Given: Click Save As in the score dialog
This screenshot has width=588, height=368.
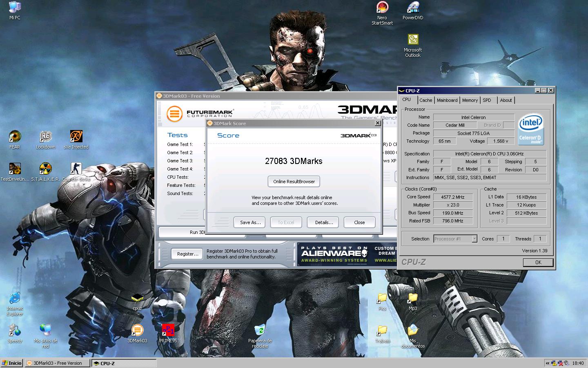Looking at the screenshot, I should pyautogui.click(x=250, y=222).
